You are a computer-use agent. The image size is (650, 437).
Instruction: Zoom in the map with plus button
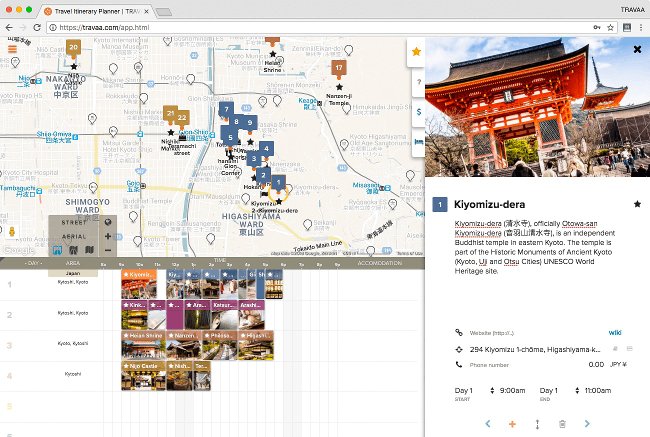coord(108,236)
